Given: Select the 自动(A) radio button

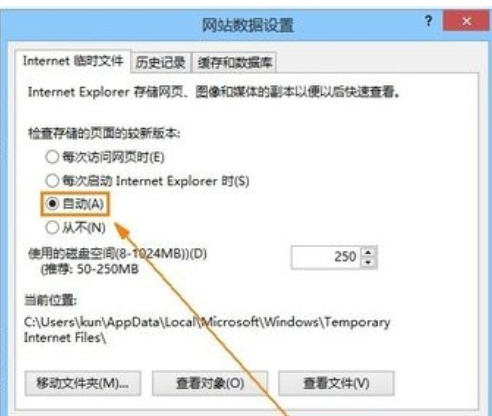Looking at the screenshot, I should [52, 204].
